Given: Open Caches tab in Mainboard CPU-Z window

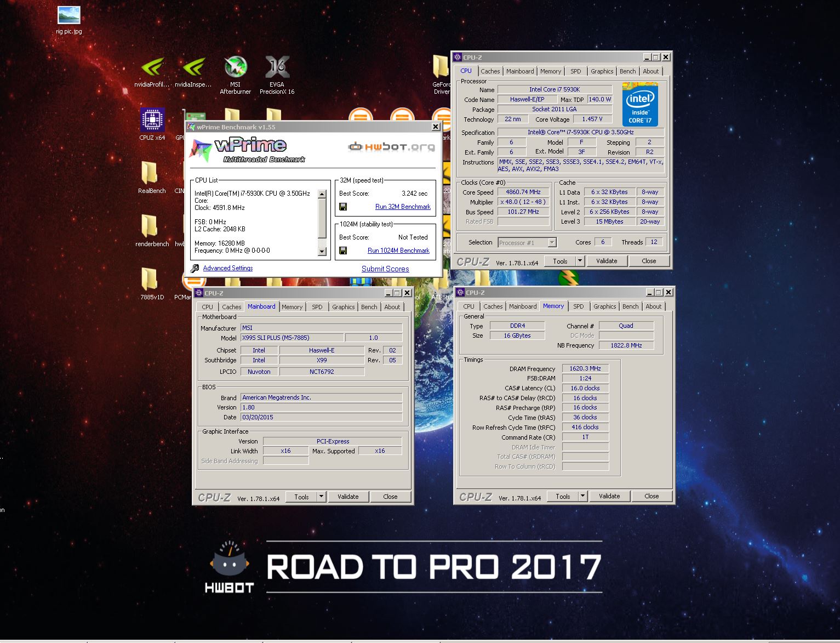Looking at the screenshot, I should point(231,307).
